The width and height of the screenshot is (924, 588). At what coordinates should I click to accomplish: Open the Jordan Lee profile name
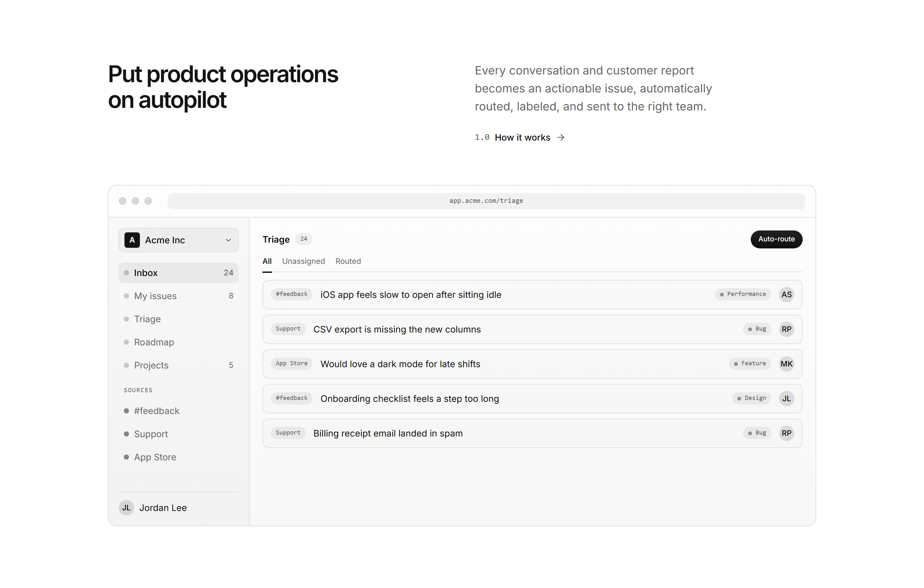[x=163, y=508]
